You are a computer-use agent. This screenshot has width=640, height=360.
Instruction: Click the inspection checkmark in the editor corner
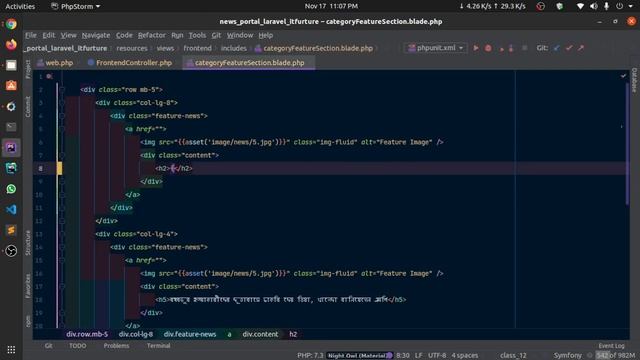point(623,76)
